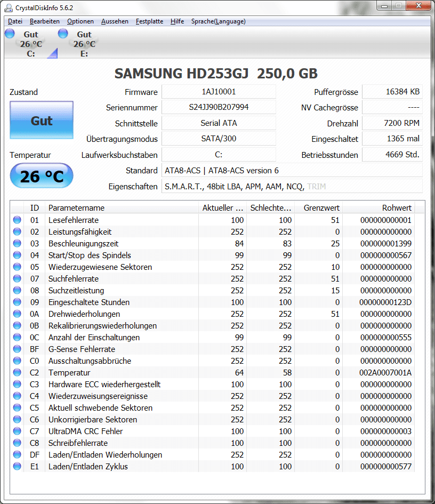
Task: Click the Schlechte... column header
Action: [270, 208]
